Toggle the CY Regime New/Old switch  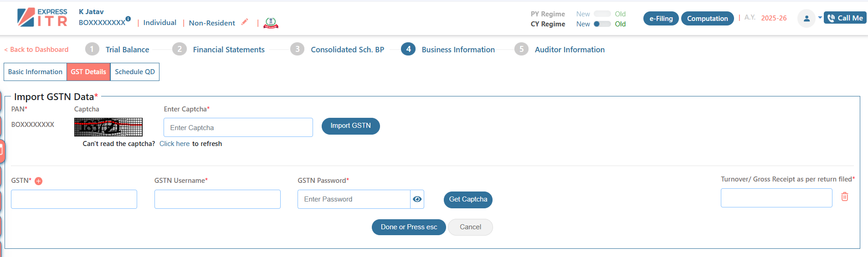click(602, 24)
